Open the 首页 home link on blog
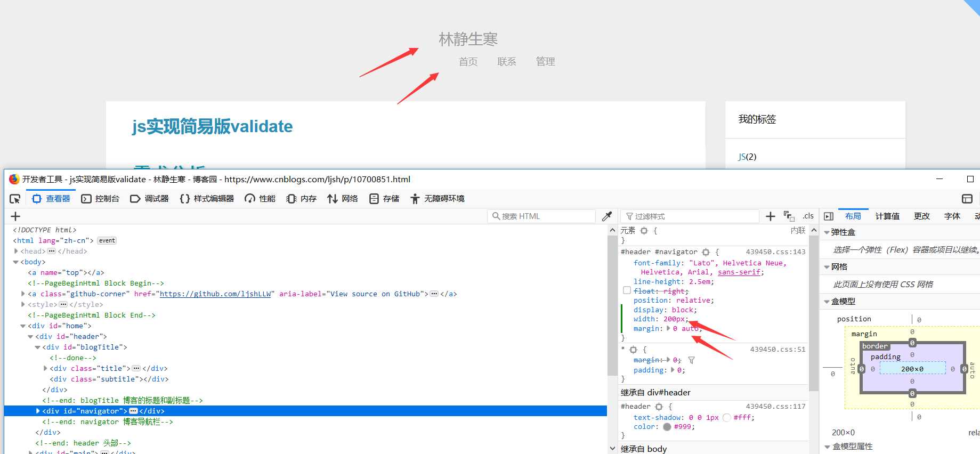 (468, 62)
